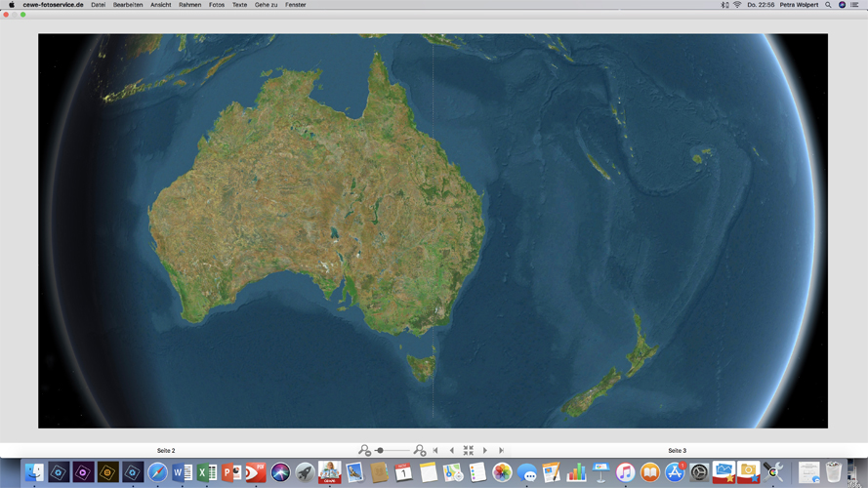This screenshot has height=488, width=868.
Task: Open the yellow Notes app in the Dock
Action: click(x=429, y=472)
